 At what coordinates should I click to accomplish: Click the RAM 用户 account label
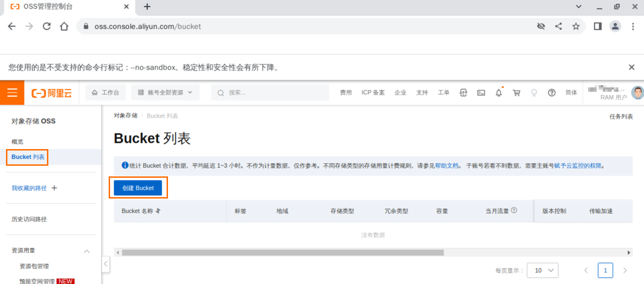coord(613,97)
